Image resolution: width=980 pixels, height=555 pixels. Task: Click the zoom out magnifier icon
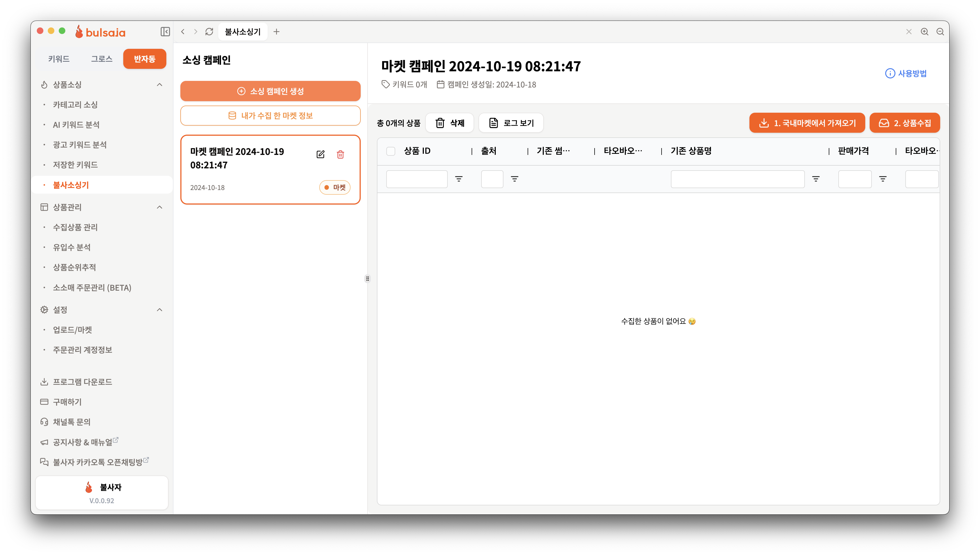click(x=940, y=32)
